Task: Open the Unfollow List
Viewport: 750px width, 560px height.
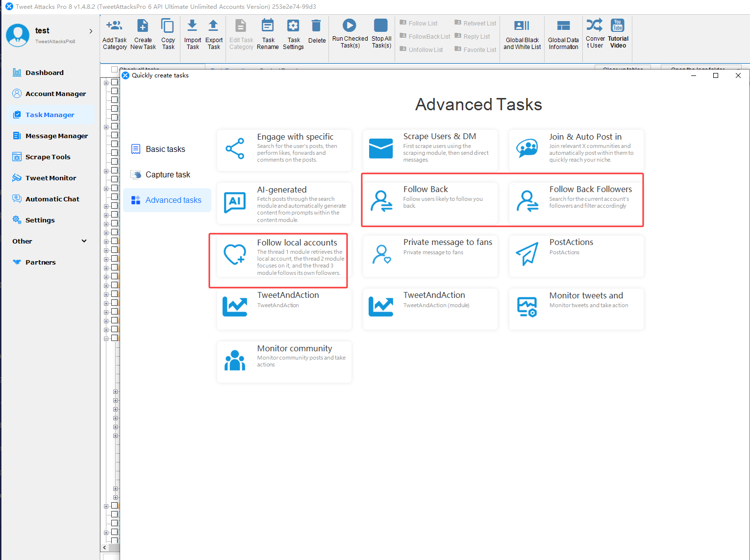Action: pos(421,49)
